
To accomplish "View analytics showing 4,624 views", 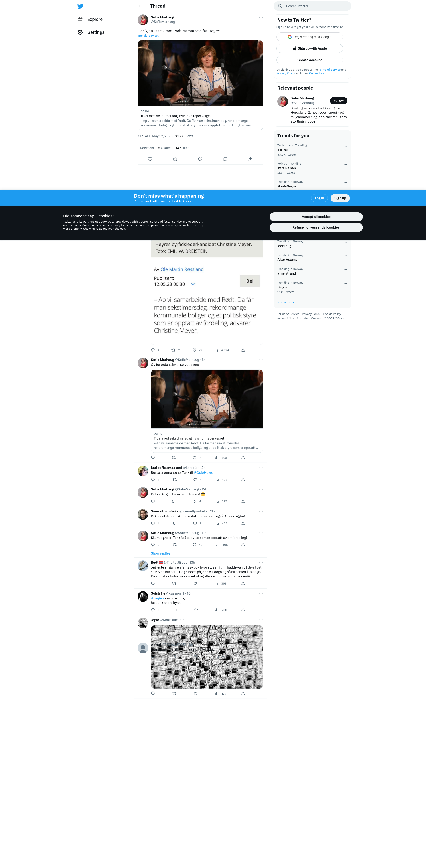I will pos(222,350).
